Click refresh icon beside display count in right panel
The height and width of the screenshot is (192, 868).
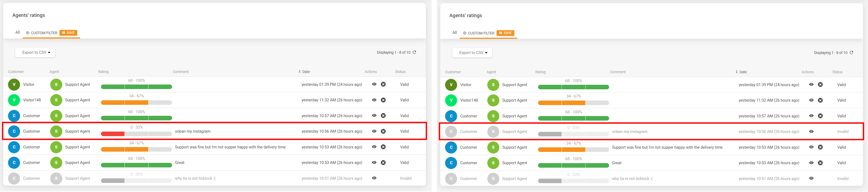(x=851, y=53)
